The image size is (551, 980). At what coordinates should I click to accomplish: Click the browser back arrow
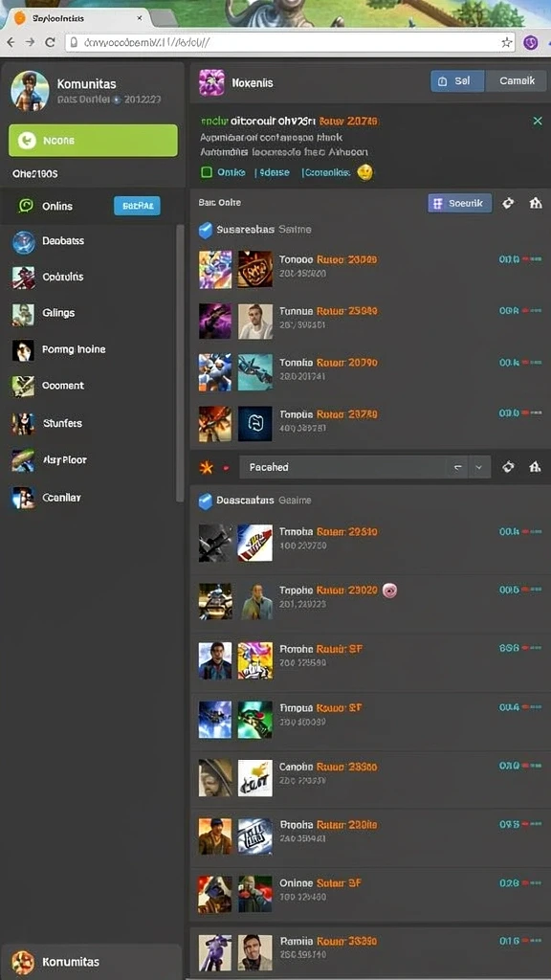coord(11,42)
